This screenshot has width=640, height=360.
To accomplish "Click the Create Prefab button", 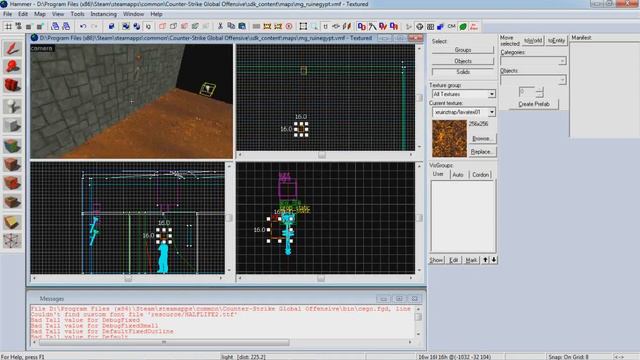I will 533,104.
